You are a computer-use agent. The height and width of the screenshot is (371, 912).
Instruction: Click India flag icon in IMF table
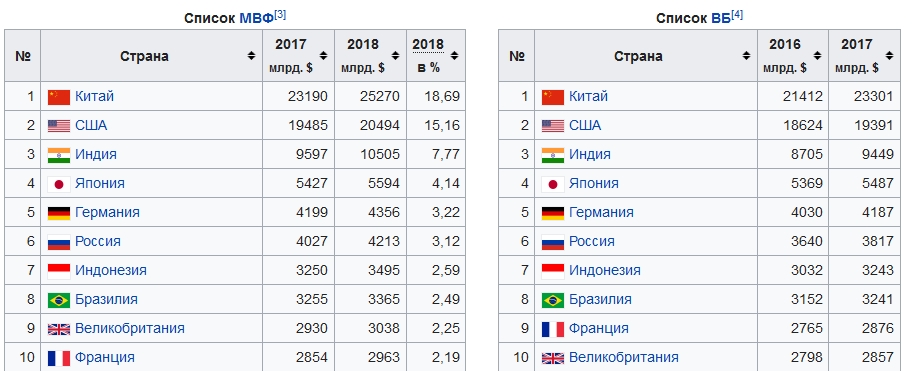pyautogui.click(x=59, y=155)
